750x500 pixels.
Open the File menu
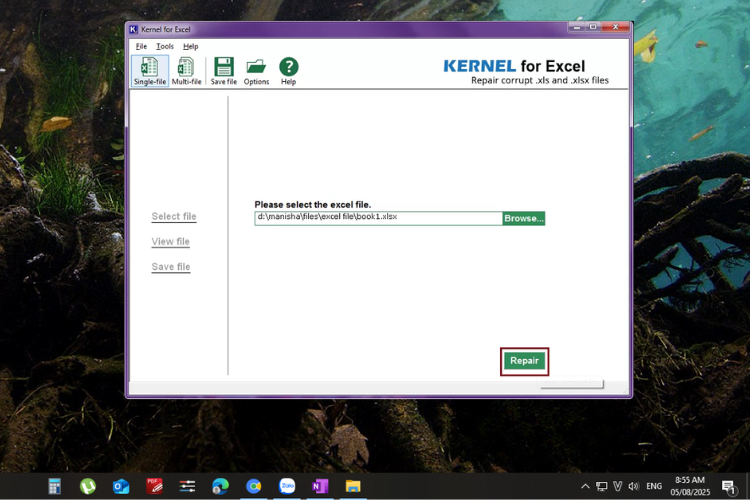tap(141, 46)
